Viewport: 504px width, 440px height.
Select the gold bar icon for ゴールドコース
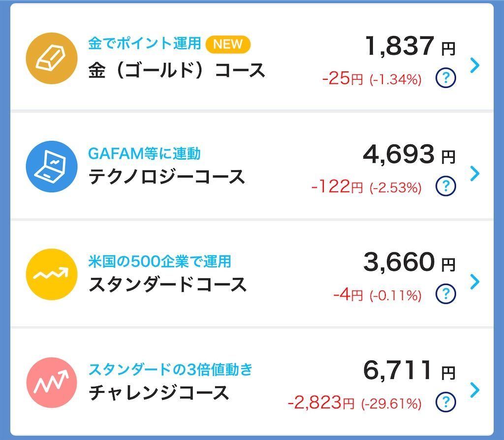point(52,58)
